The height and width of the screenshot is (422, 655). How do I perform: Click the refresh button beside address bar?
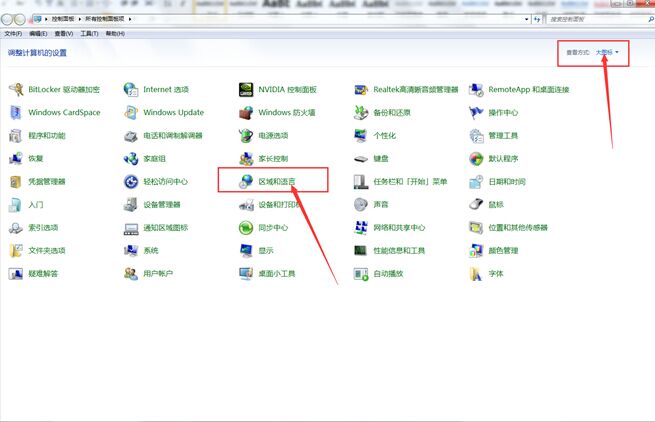(x=537, y=19)
